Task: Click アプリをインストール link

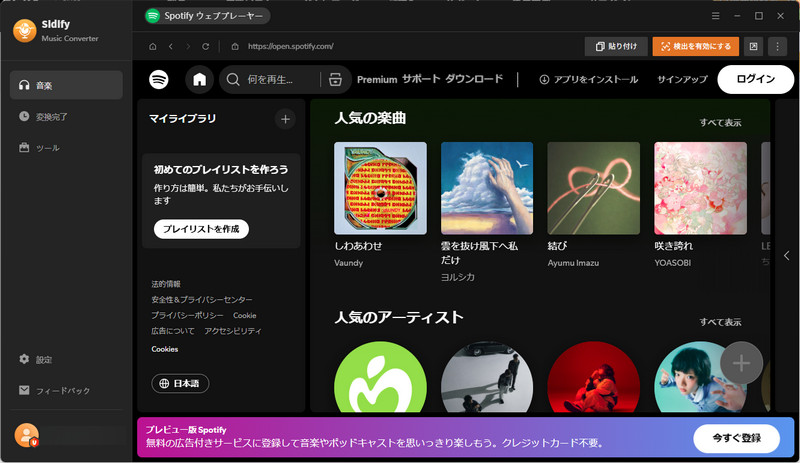Action: pos(588,80)
